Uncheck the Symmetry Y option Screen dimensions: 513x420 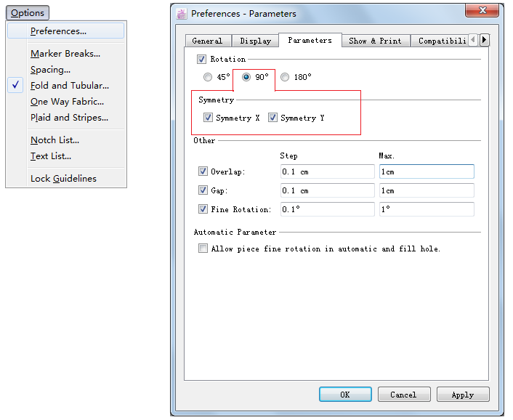point(273,118)
